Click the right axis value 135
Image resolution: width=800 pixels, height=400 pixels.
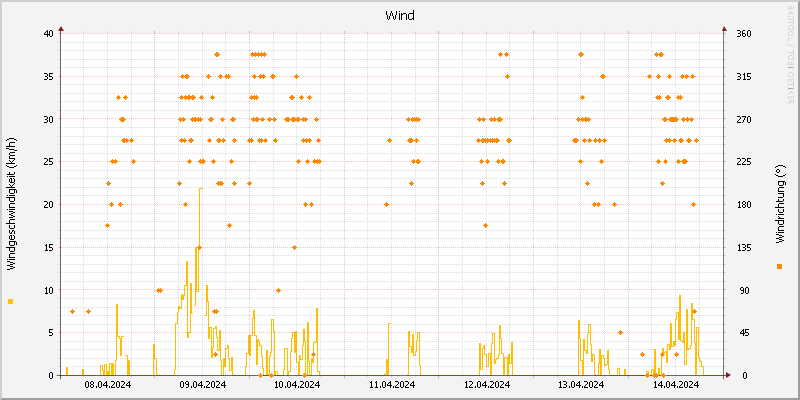(x=744, y=247)
